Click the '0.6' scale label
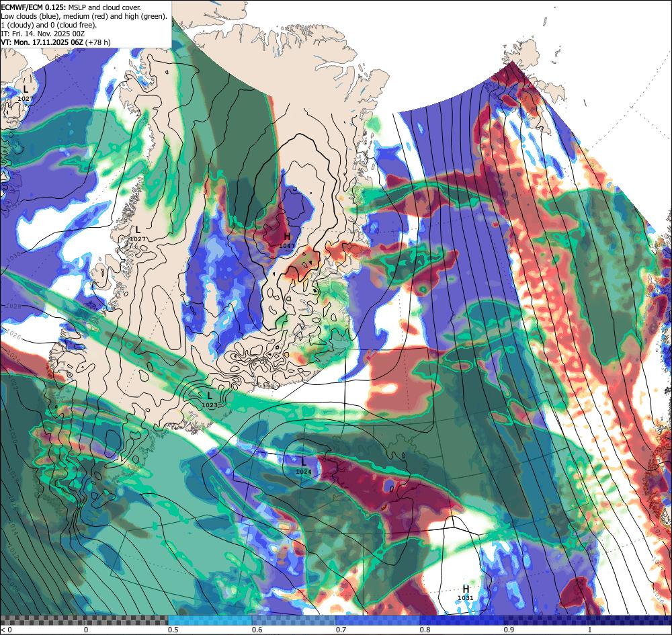 (x=257, y=630)
